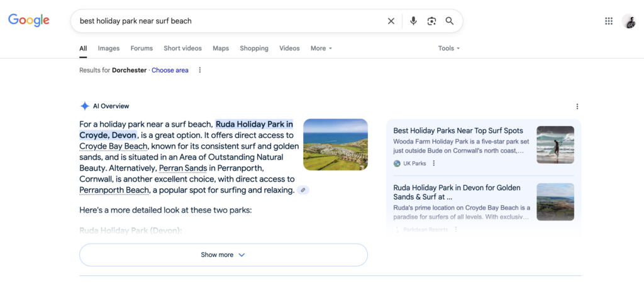Click the Croyde Bay Beach link
The height and width of the screenshot is (291, 644).
coord(113,146)
